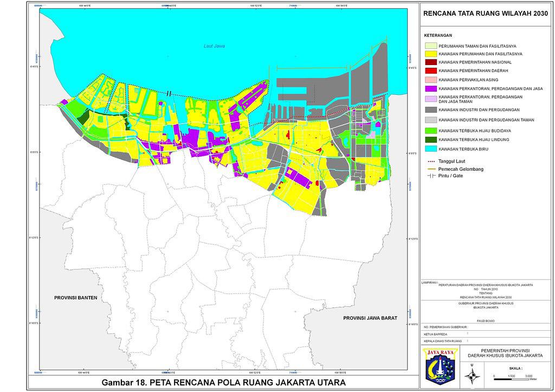Select Kawasan Pemerintahan Nasional dark red swatch
555x392 pixels.
[430, 62]
